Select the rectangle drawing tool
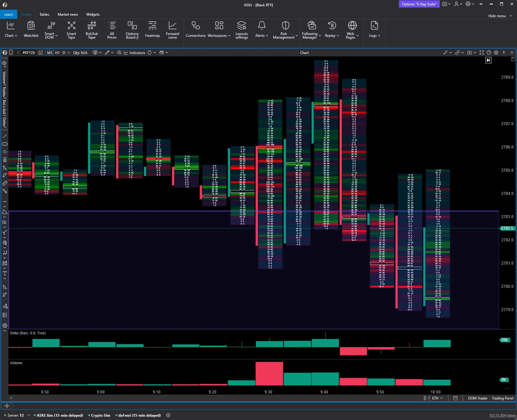Image resolution: width=517 pixels, height=420 pixels. pyautogui.click(x=5, y=144)
